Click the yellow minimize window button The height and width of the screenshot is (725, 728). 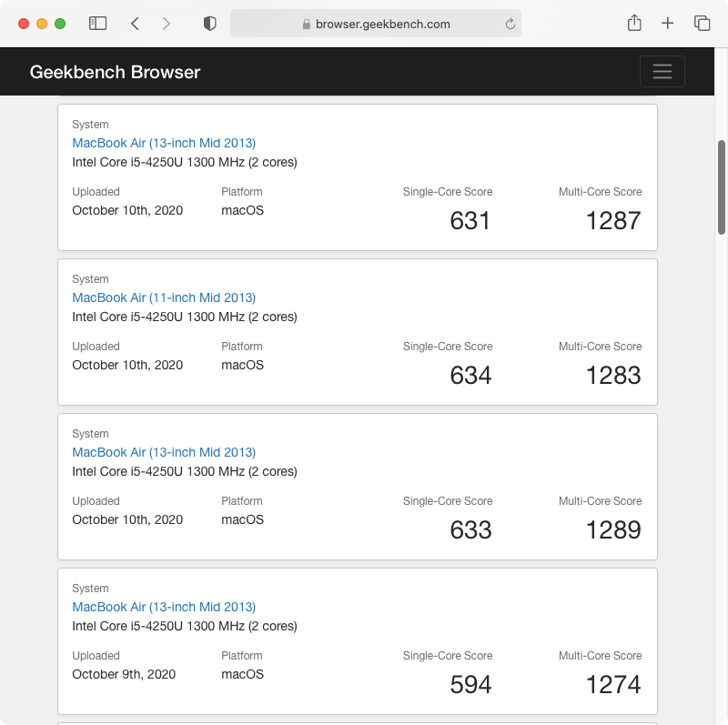coord(42,24)
